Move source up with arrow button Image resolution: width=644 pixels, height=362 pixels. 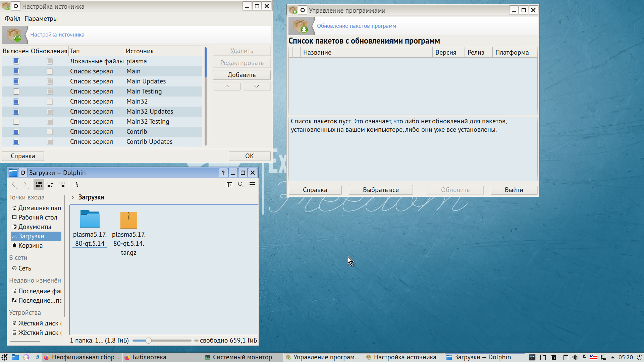227,86
